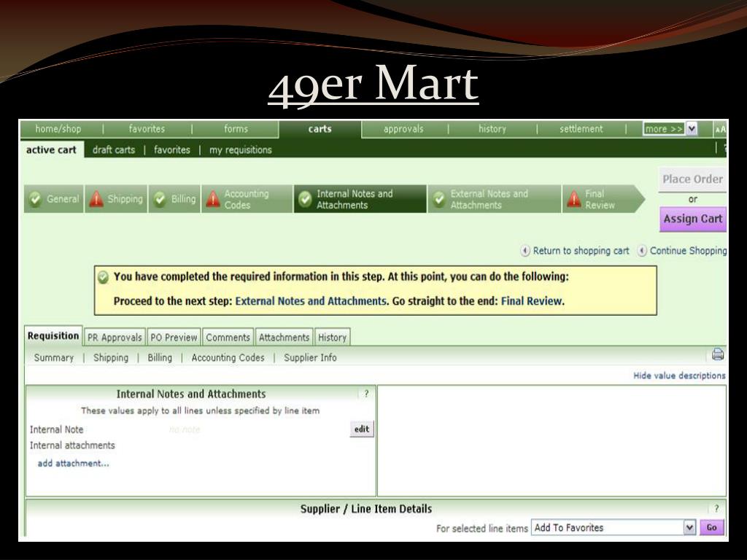Open the External Notes and Attachments step
Image resolution: width=747 pixels, height=560 pixels.
pos(494,199)
